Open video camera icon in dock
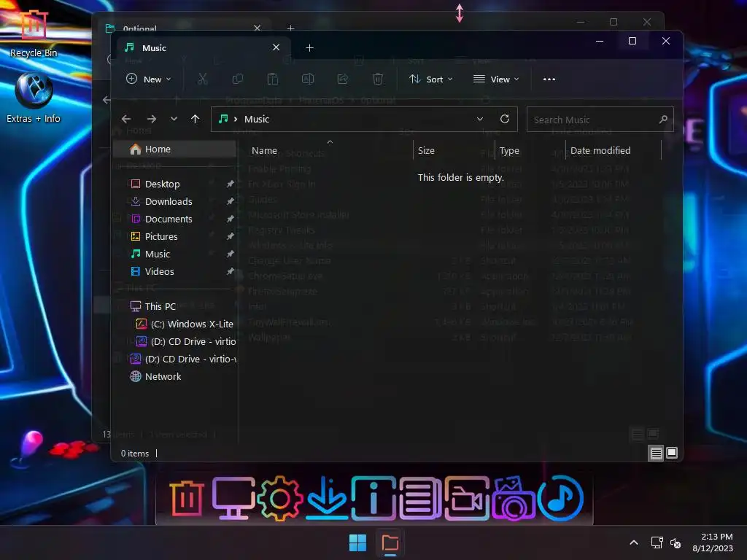 tap(467, 498)
